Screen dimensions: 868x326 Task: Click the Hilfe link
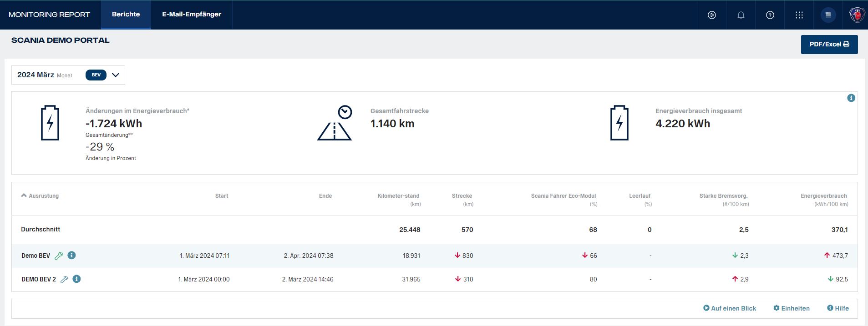[x=838, y=308]
